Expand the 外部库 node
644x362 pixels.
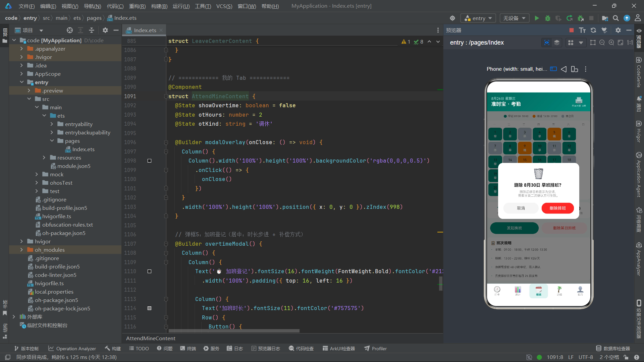coord(14,317)
